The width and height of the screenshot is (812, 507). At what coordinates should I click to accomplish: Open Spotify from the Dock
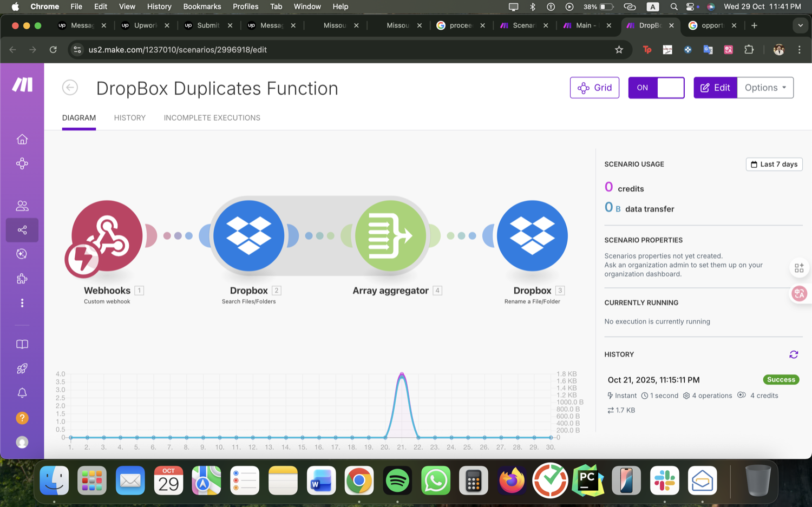[397, 480]
